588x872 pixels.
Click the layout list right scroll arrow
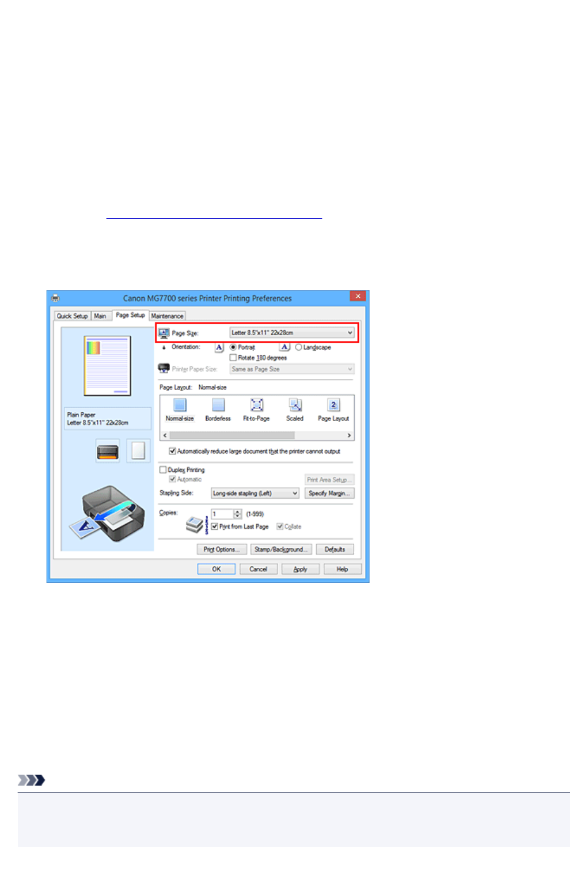pos(349,435)
